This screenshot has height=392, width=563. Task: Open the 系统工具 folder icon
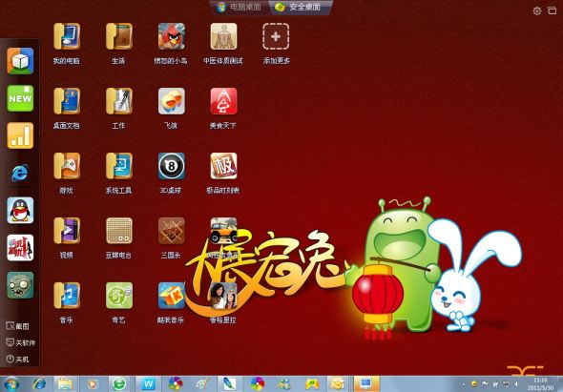pyautogui.click(x=119, y=166)
